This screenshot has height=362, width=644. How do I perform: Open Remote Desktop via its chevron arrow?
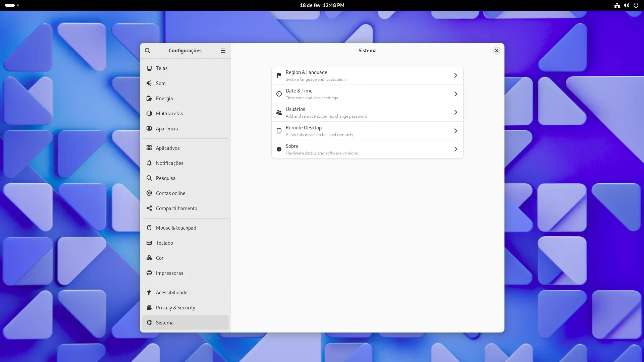(455, 131)
